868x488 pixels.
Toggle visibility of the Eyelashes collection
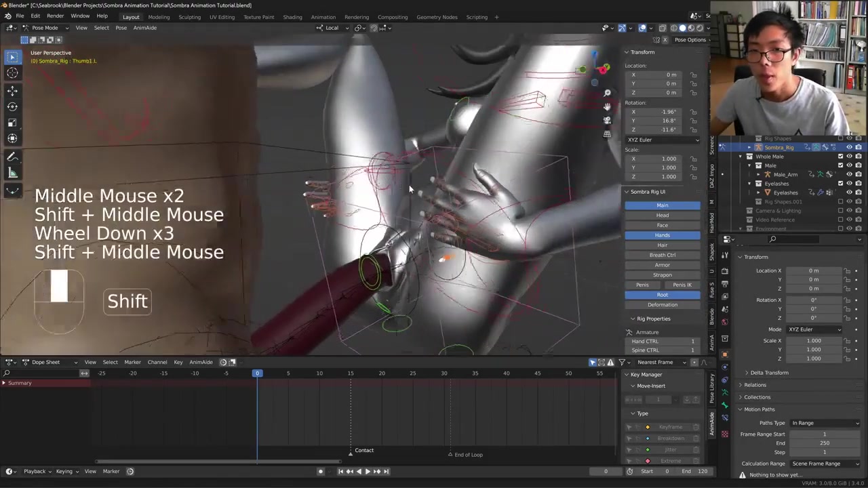coord(849,184)
